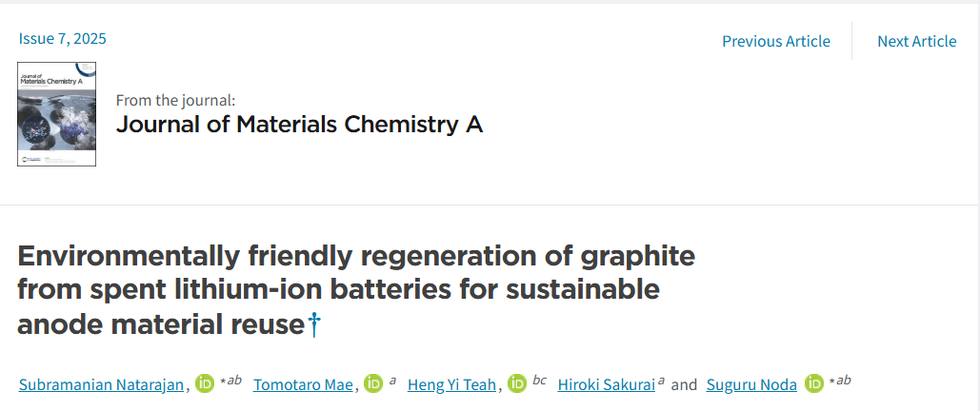Click the 'ab' affiliation superscript after Noda
Viewport: 980px width, 411px height.
click(842, 381)
